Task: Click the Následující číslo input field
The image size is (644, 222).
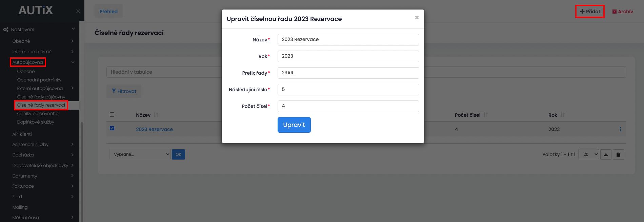Action: (348, 90)
